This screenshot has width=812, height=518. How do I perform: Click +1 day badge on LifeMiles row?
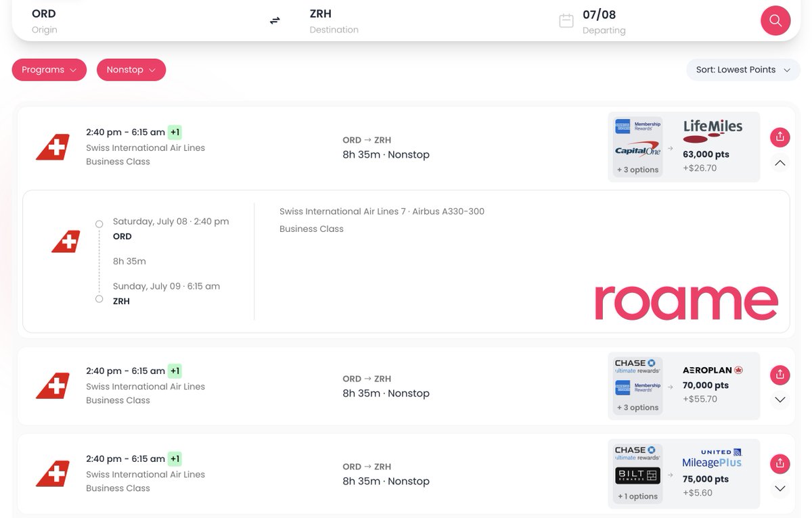click(x=175, y=132)
